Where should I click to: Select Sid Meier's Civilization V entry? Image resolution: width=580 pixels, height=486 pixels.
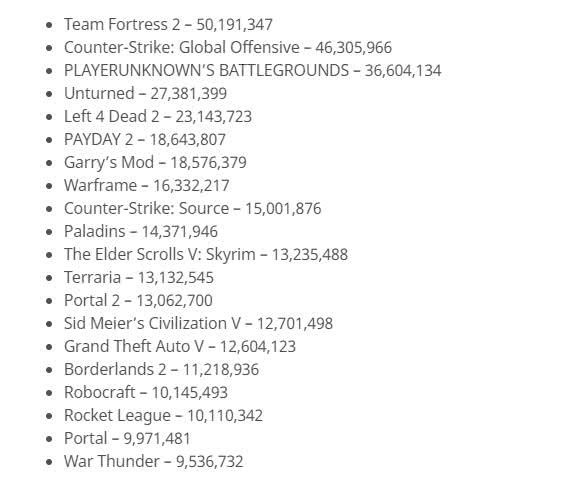click(x=198, y=323)
